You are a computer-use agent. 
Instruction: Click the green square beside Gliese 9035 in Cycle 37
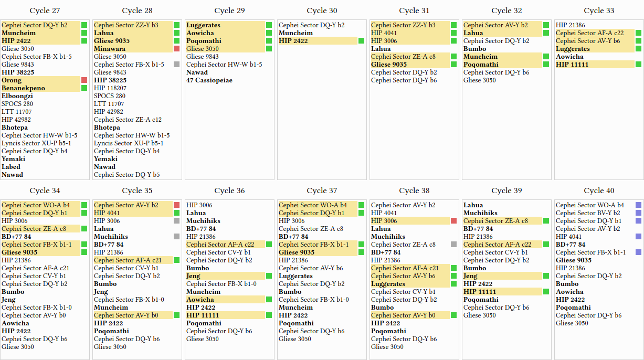pos(361,252)
